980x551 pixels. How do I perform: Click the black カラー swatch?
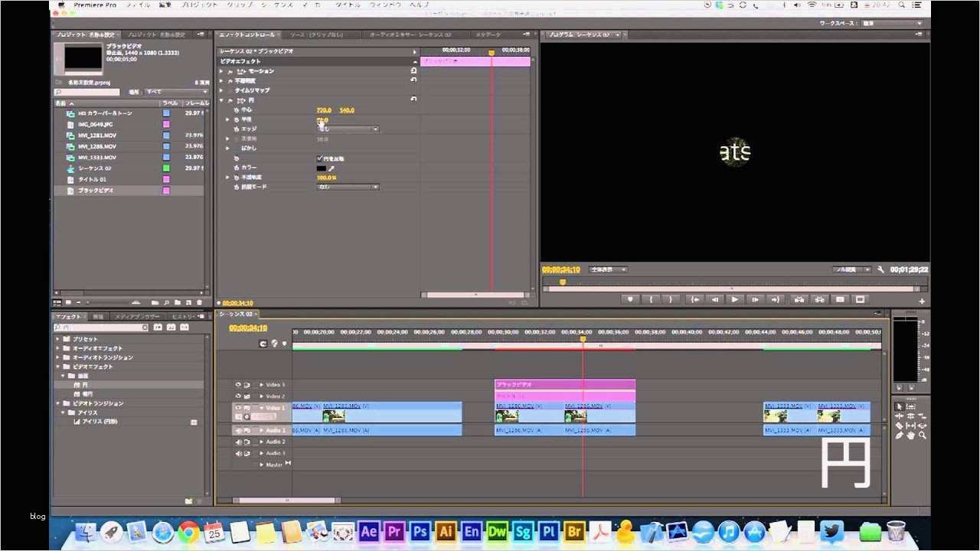322,168
